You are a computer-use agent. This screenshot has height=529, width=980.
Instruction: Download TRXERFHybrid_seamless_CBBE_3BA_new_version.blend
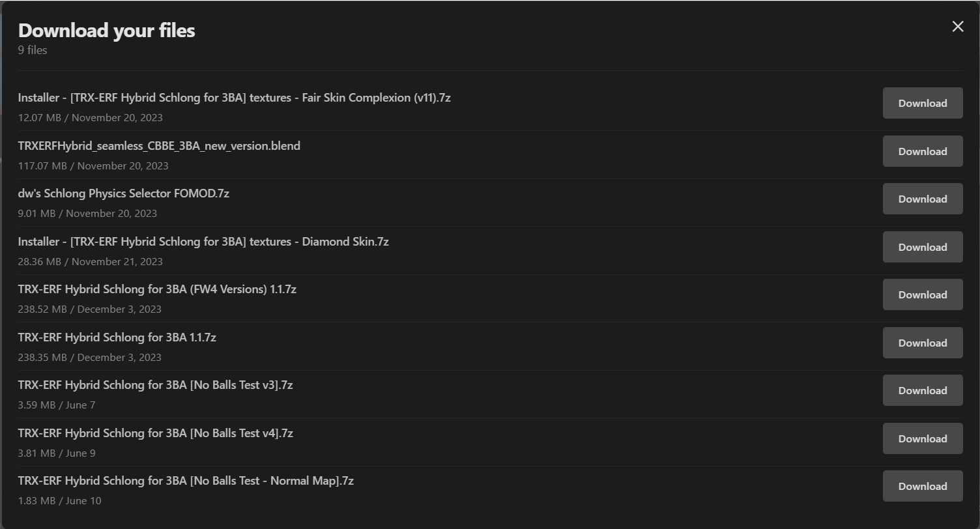[923, 151]
